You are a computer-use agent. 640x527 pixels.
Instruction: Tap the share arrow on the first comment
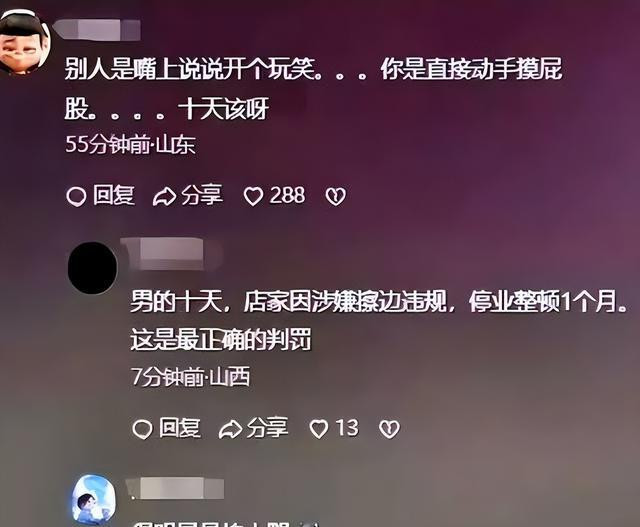pyautogui.click(x=164, y=197)
